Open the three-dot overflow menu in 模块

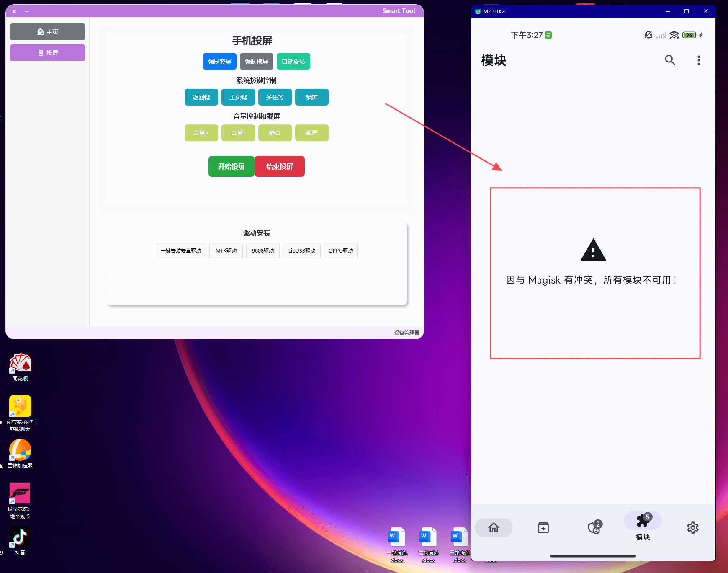[698, 60]
